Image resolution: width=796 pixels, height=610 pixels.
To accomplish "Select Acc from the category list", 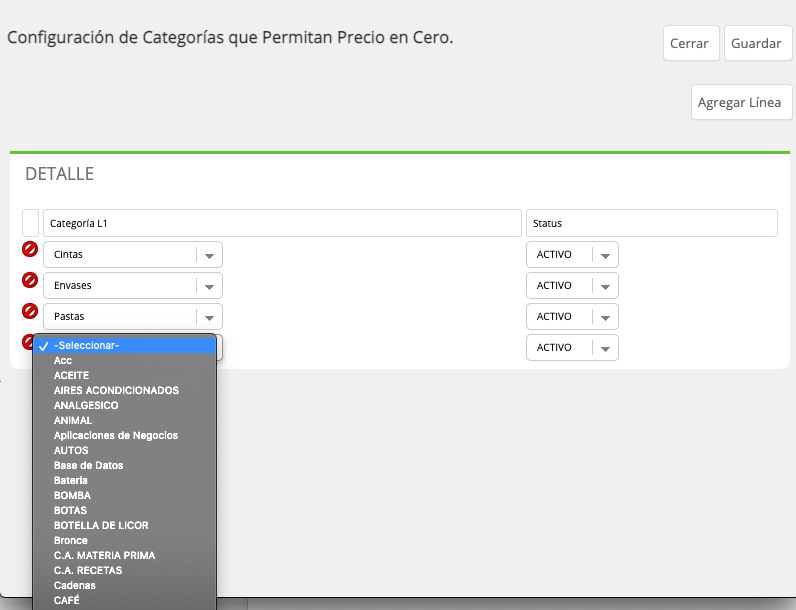I will [125, 360].
